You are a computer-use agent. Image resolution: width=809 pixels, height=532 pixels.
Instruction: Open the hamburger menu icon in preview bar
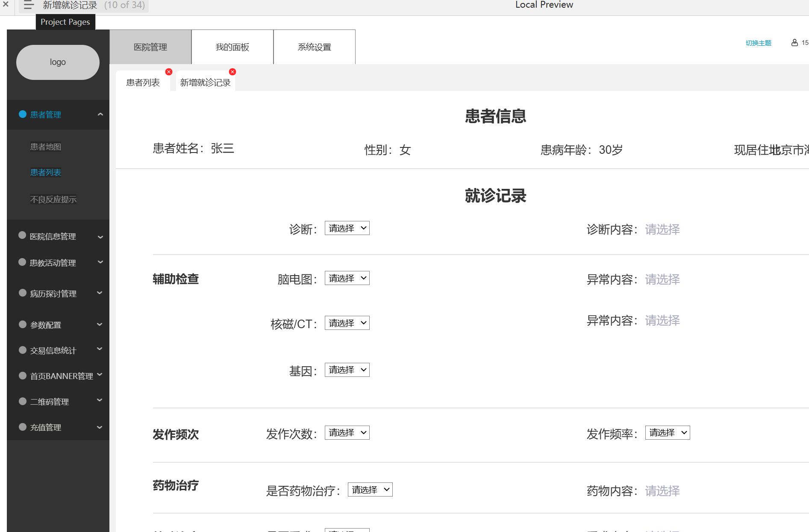(x=29, y=5)
